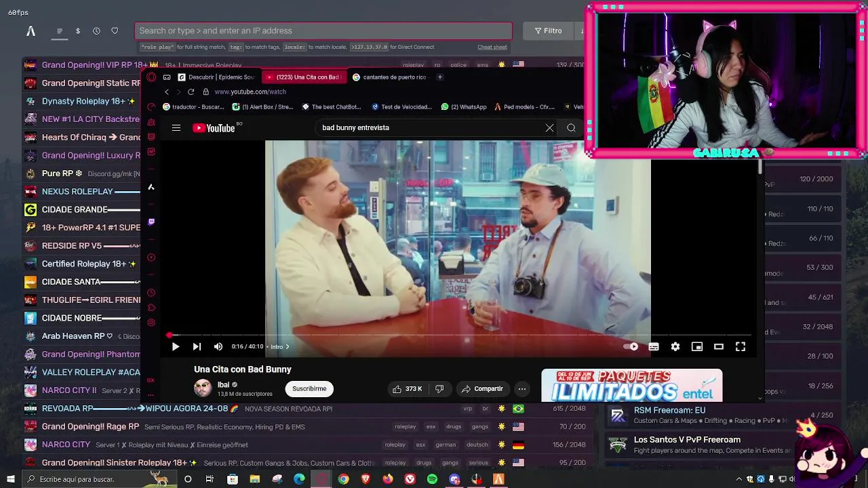Select the Pure RP server row
868x488 pixels.
coord(82,174)
